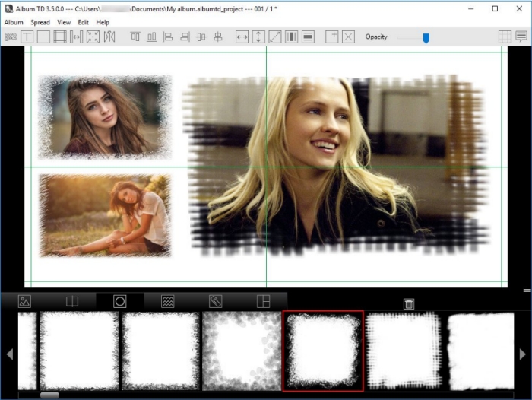Click the add frame plus icon

click(331, 37)
